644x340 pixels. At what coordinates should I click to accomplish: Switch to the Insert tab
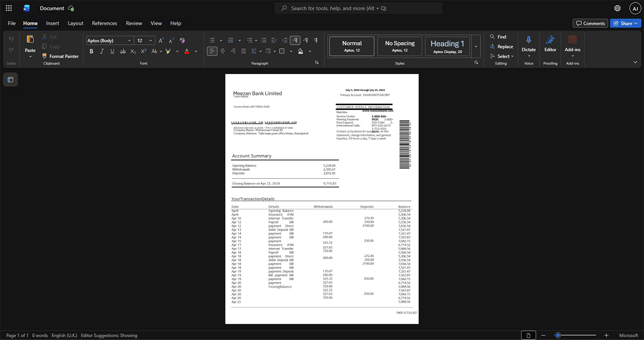point(52,23)
